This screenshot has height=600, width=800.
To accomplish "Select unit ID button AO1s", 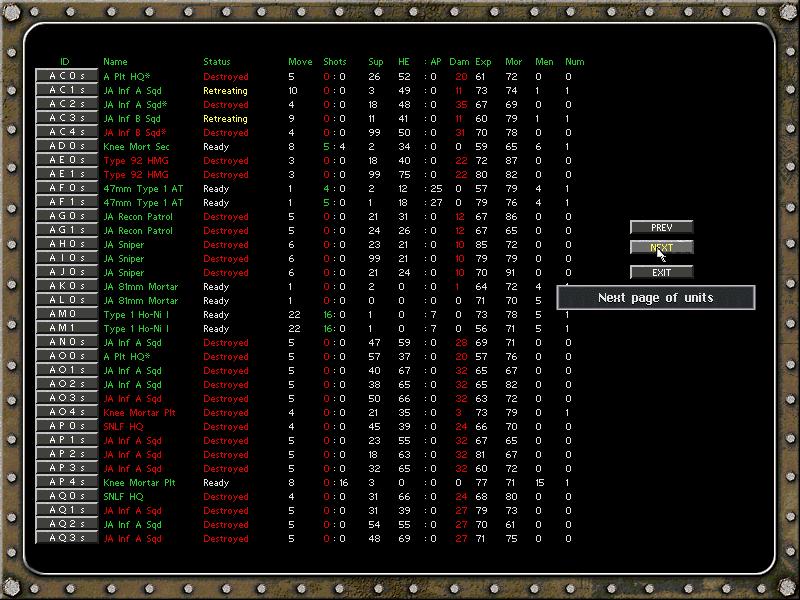I will click(67, 370).
